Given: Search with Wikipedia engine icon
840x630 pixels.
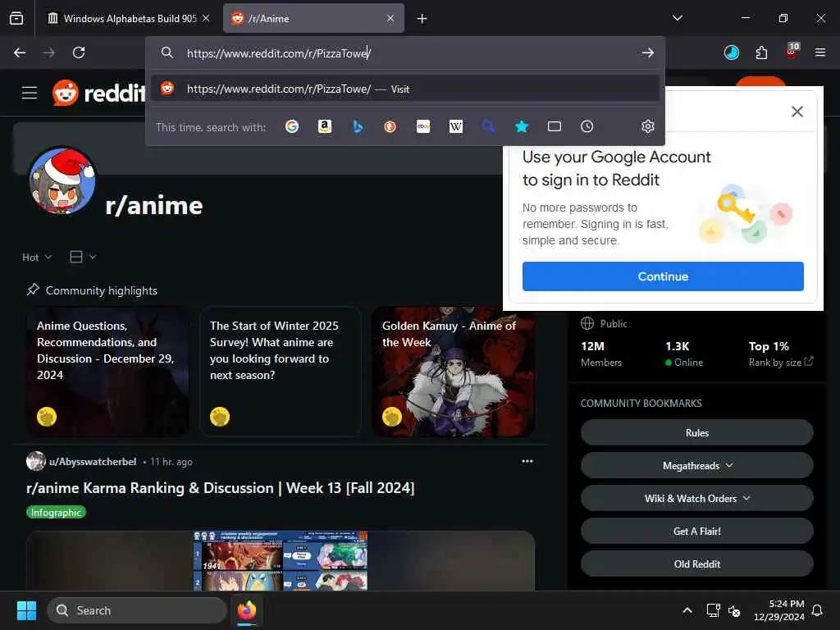Looking at the screenshot, I should click(x=456, y=126).
